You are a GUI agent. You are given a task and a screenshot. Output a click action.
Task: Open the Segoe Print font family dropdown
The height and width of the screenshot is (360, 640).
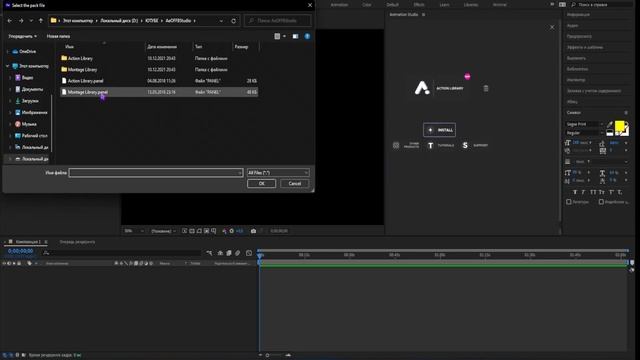coord(584,124)
